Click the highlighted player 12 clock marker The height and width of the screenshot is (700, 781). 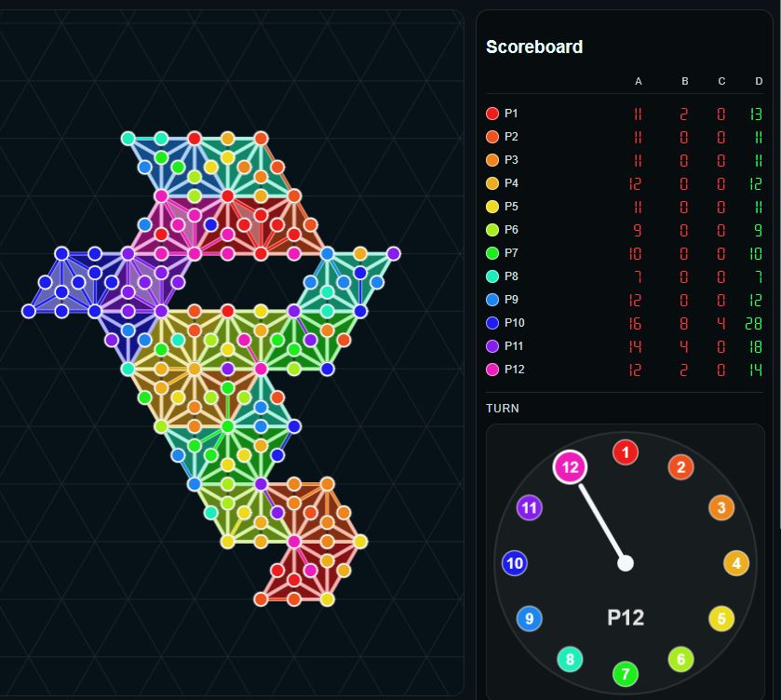pos(571,467)
